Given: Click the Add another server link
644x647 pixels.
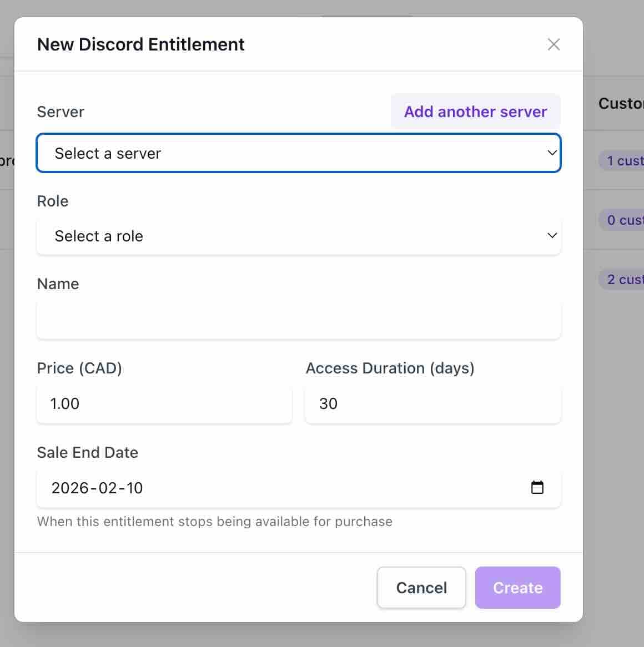Looking at the screenshot, I should tap(475, 112).
